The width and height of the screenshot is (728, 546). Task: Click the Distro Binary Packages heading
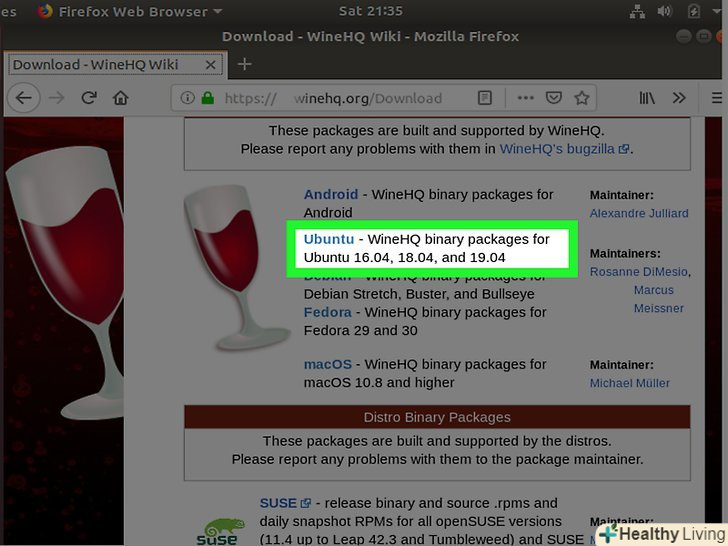pyautogui.click(x=437, y=417)
